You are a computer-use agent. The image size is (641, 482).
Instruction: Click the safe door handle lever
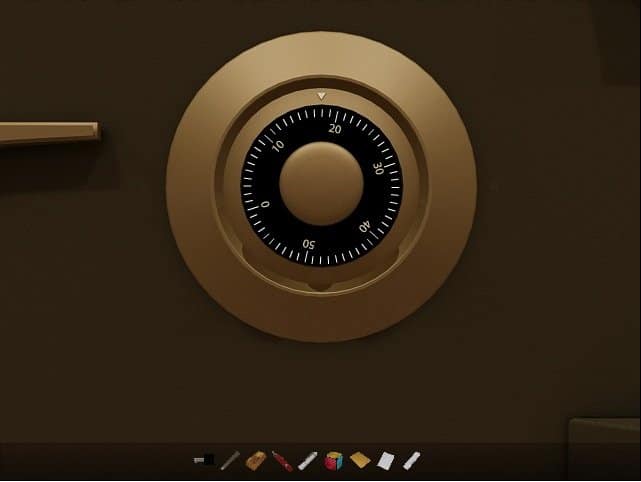[49, 132]
